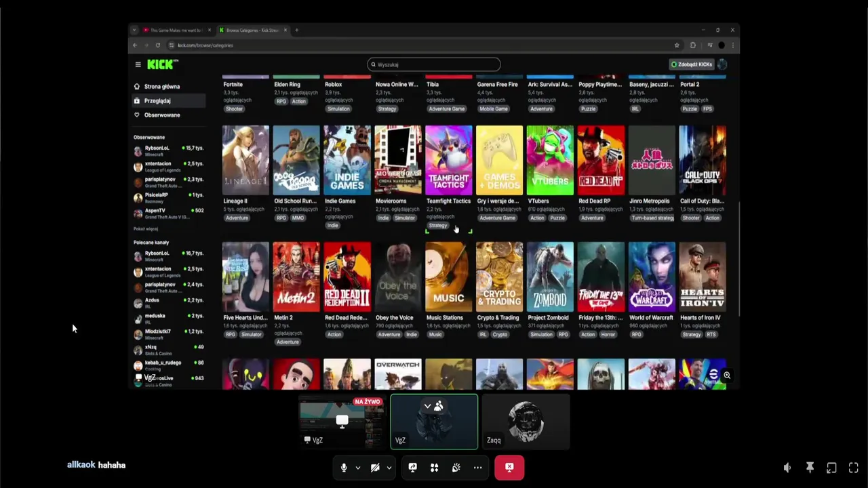Open camera options arrow beside camera icon
Screen dimensions: 868x488
389,468
